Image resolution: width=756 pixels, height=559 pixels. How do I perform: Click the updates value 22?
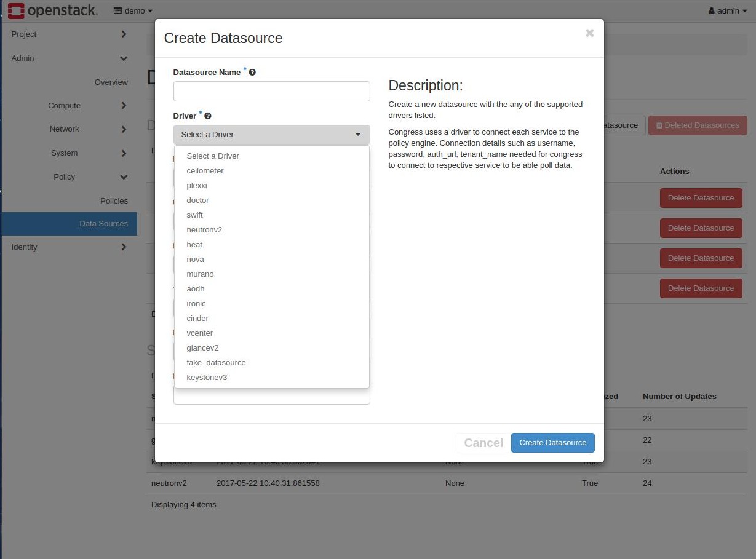(647, 440)
